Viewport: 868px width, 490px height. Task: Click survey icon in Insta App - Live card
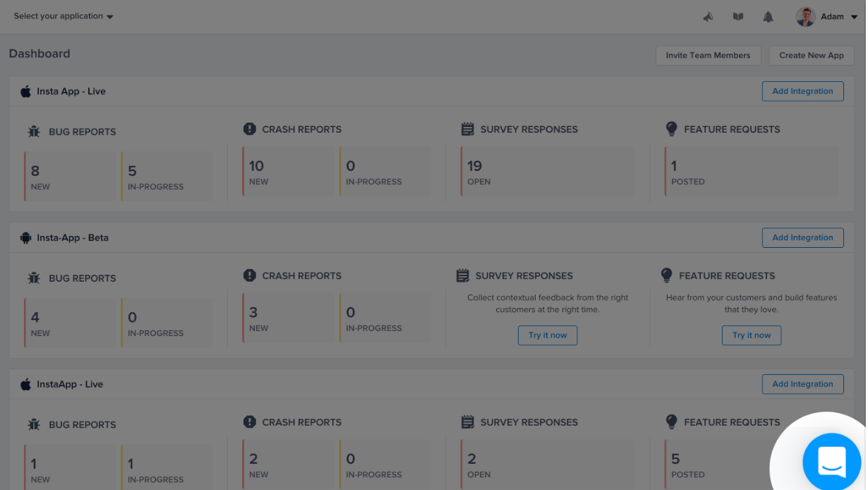click(x=467, y=129)
